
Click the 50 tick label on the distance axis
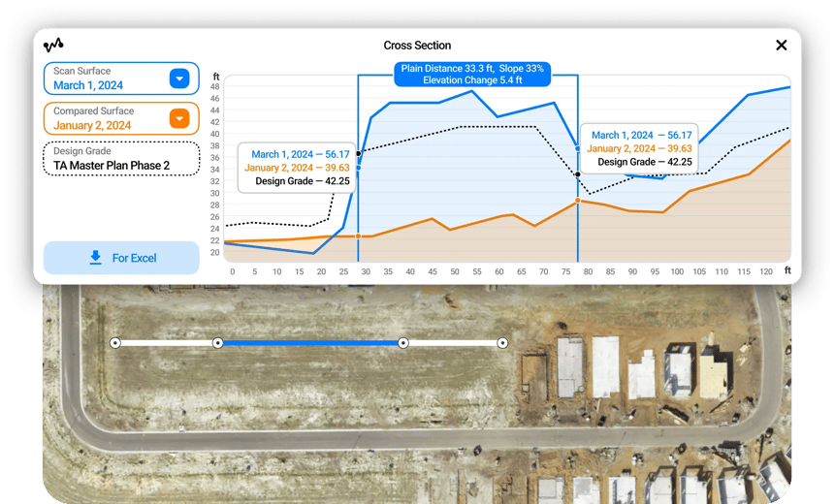(x=454, y=271)
